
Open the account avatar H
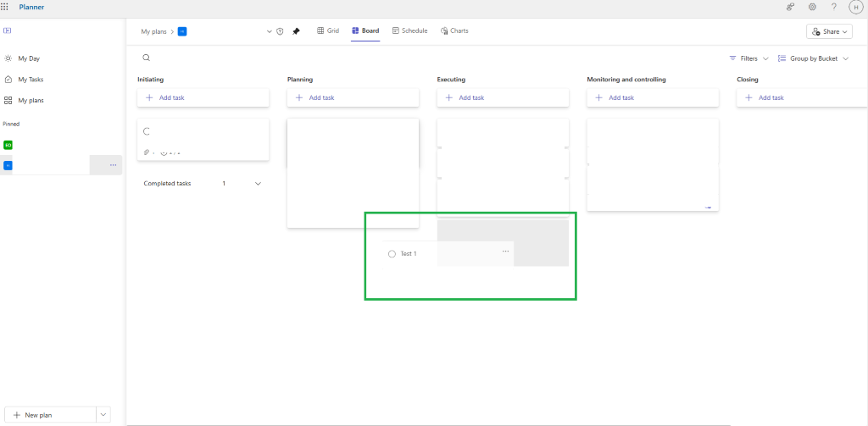coord(856,7)
